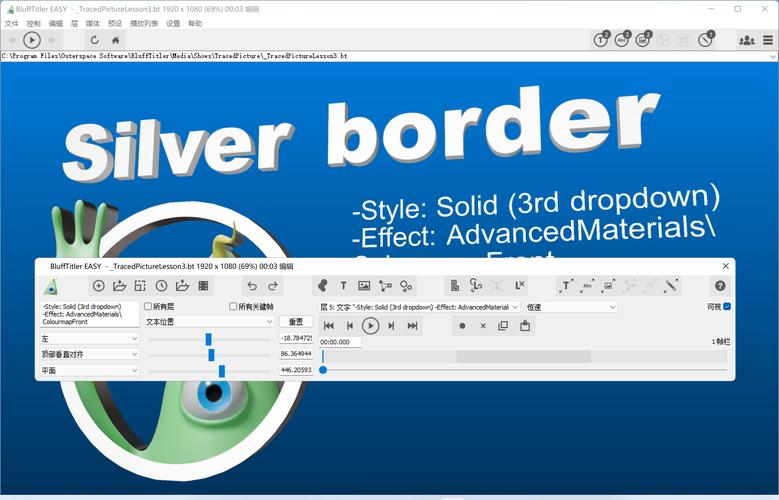Click the 446.20593 value field
779x500 pixels.
point(296,370)
